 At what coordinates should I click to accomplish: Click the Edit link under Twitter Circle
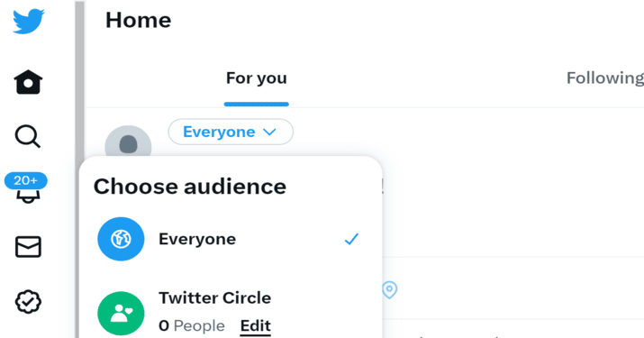click(x=256, y=325)
